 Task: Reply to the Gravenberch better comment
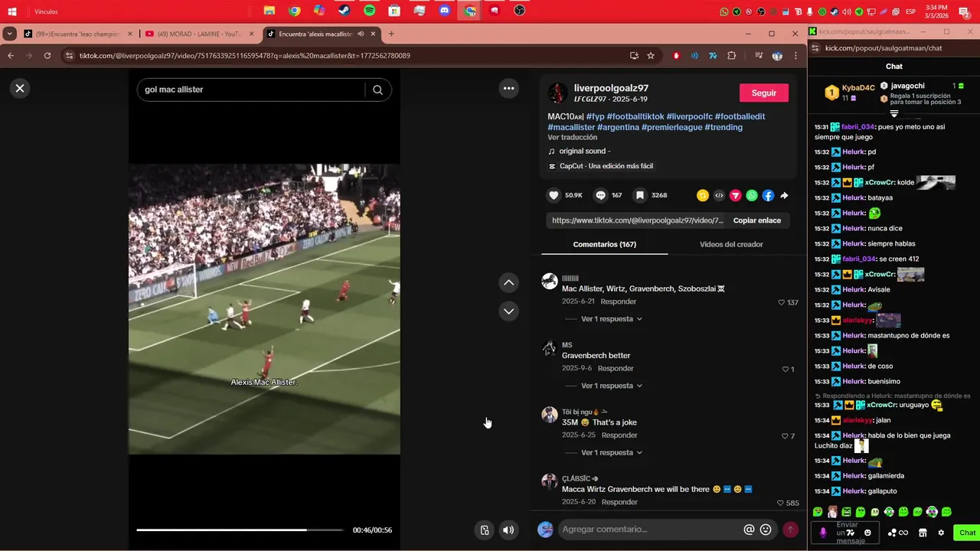tap(616, 369)
